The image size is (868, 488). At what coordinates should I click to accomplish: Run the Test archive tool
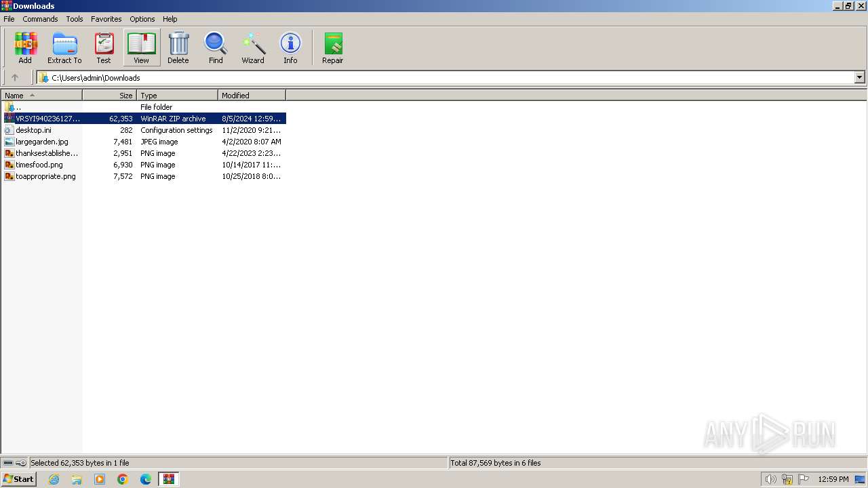click(x=104, y=47)
